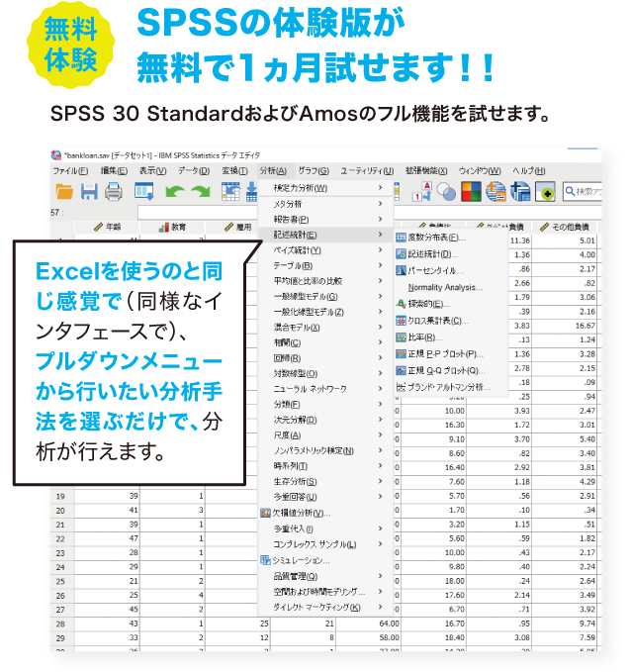The height and width of the screenshot is (672, 631).
Task: Click the green Undo arrow
Action: [x=175, y=191]
